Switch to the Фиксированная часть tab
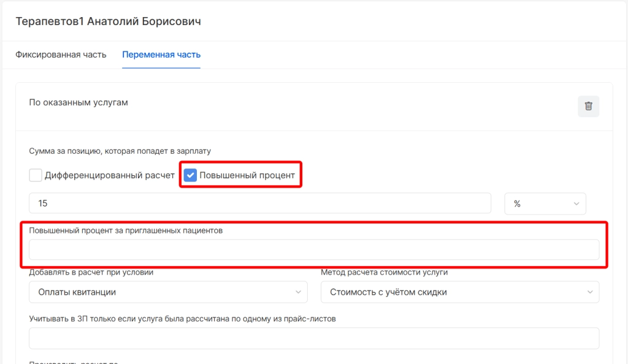 [61, 55]
